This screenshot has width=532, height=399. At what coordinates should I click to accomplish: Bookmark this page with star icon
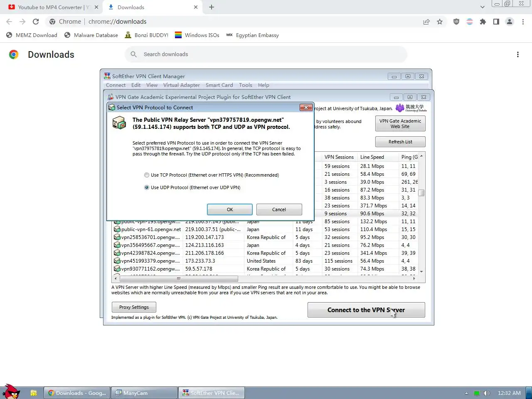click(440, 22)
